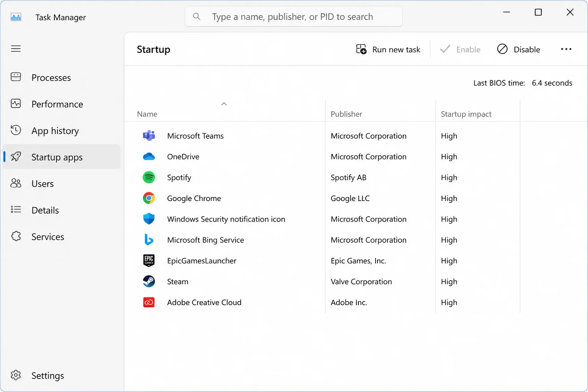Sort by the Publisher column header
This screenshot has width=588, height=392.
click(346, 114)
